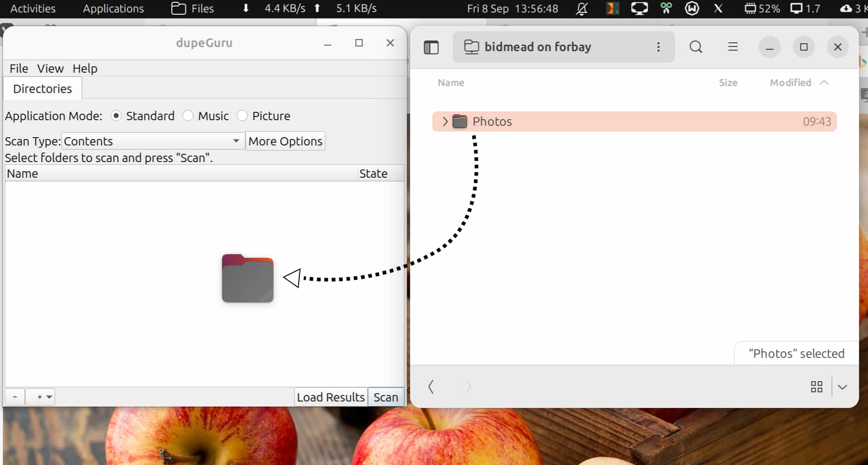This screenshot has height=465, width=868.
Task: Open the Activities overview
Action: (x=33, y=9)
